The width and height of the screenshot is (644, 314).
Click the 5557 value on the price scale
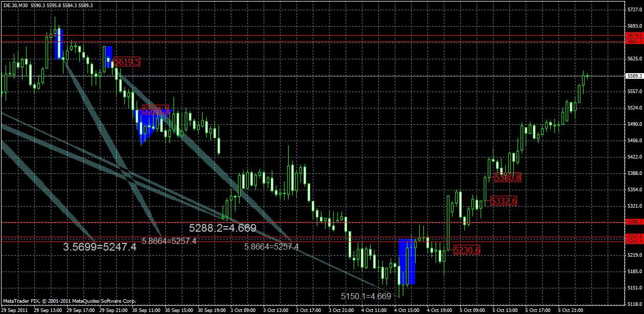tap(634, 92)
